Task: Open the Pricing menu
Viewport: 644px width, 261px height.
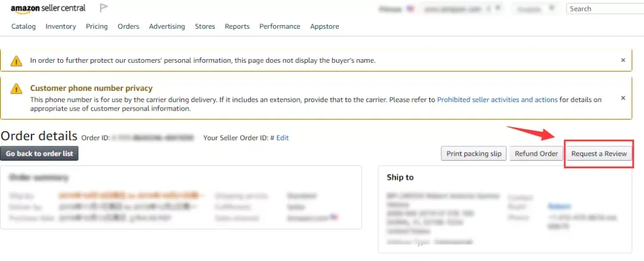Action: point(97,26)
